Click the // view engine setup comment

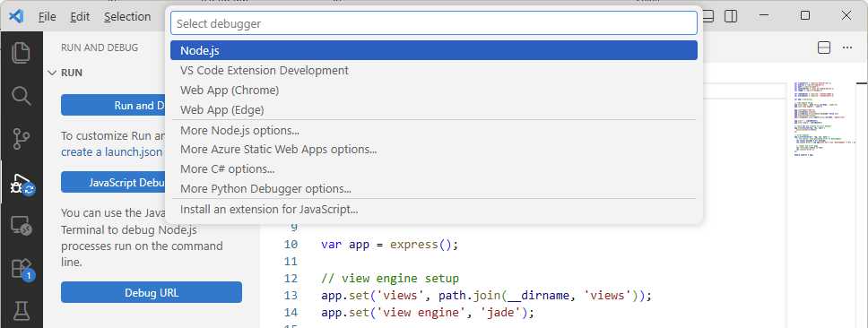[x=390, y=278]
